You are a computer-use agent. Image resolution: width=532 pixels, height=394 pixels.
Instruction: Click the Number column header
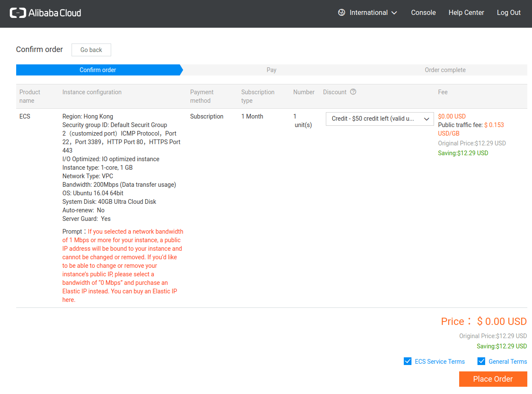(x=304, y=92)
